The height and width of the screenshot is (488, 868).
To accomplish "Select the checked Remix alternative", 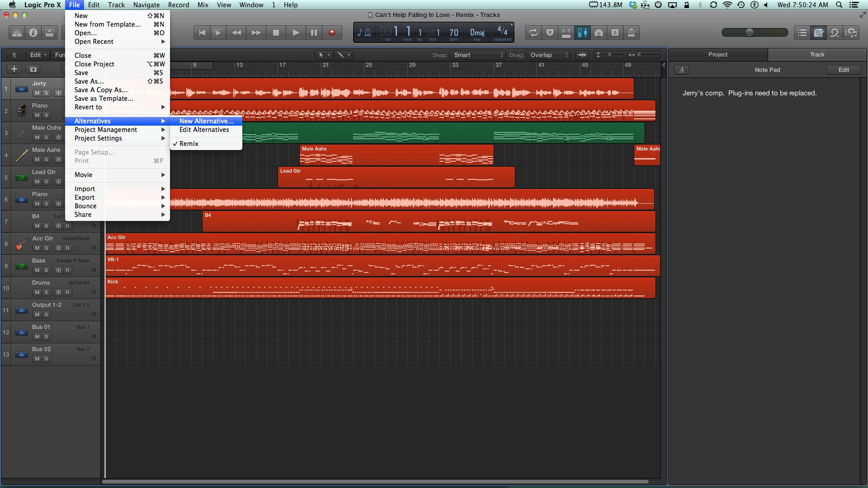I will coord(206,144).
